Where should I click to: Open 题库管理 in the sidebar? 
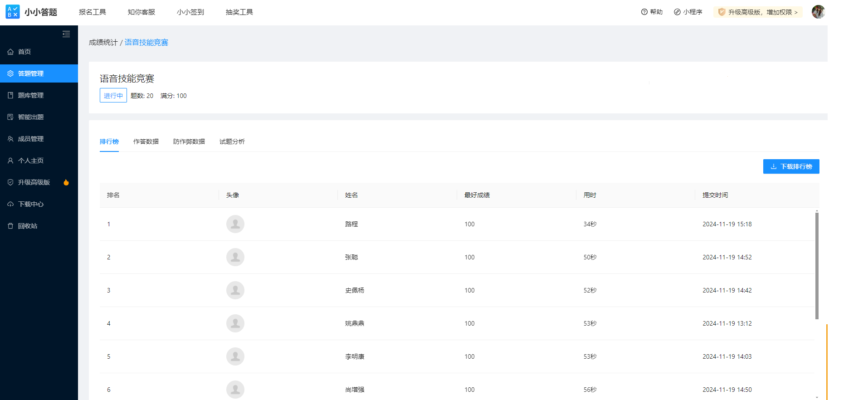pyautogui.click(x=30, y=95)
